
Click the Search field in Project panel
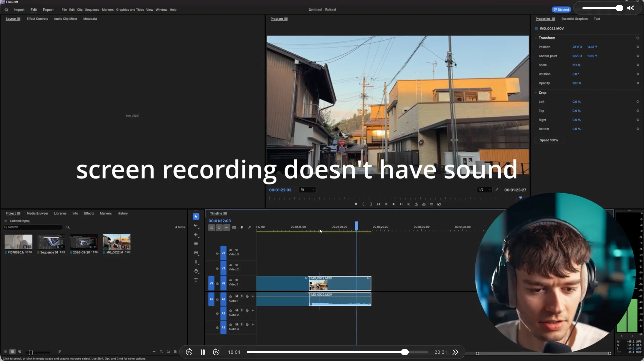tap(33, 227)
